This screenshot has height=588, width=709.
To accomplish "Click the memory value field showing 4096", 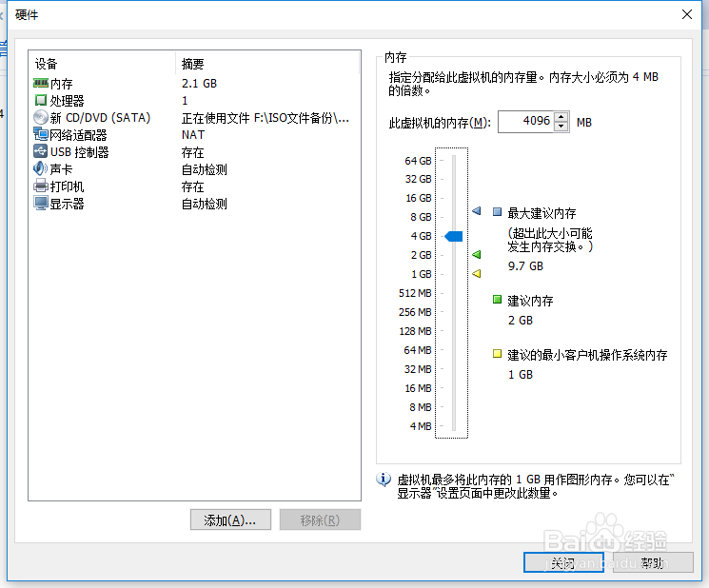I will point(526,122).
